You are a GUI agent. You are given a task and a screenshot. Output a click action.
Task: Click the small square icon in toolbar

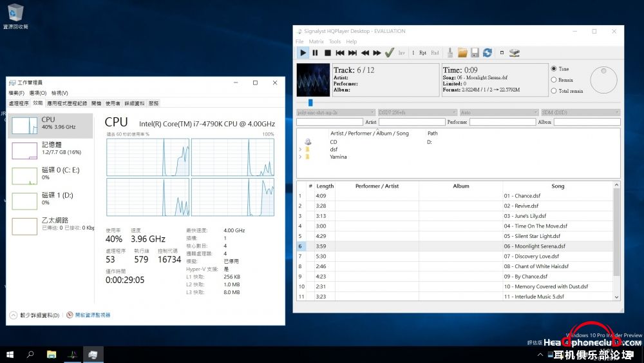[x=502, y=53]
